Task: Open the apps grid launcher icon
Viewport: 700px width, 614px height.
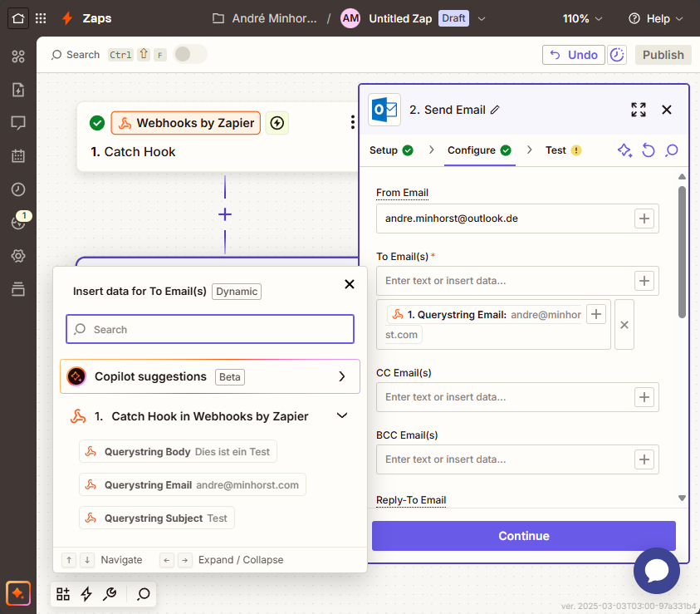Action: pos(41,18)
